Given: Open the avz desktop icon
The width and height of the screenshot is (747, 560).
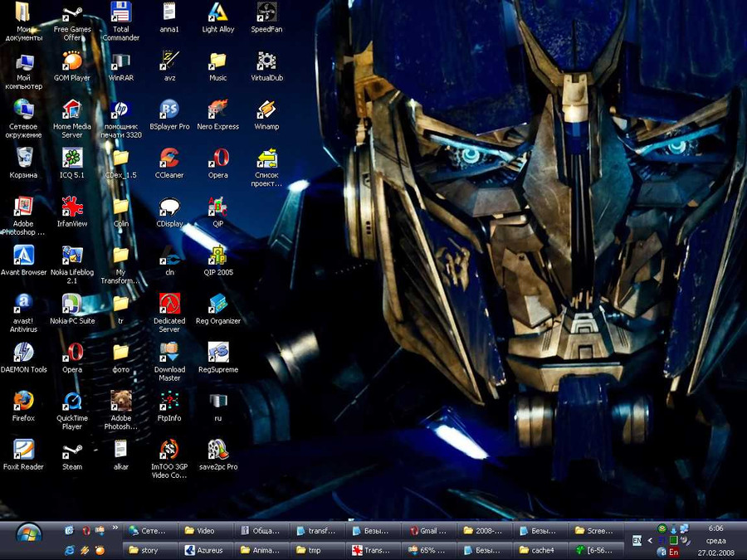Looking at the screenshot, I should tap(169, 66).
